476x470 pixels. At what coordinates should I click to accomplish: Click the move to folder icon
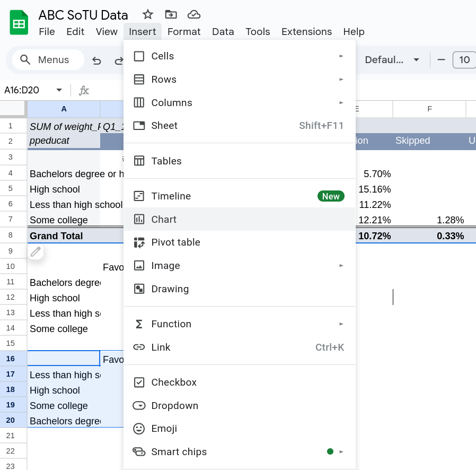click(171, 15)
